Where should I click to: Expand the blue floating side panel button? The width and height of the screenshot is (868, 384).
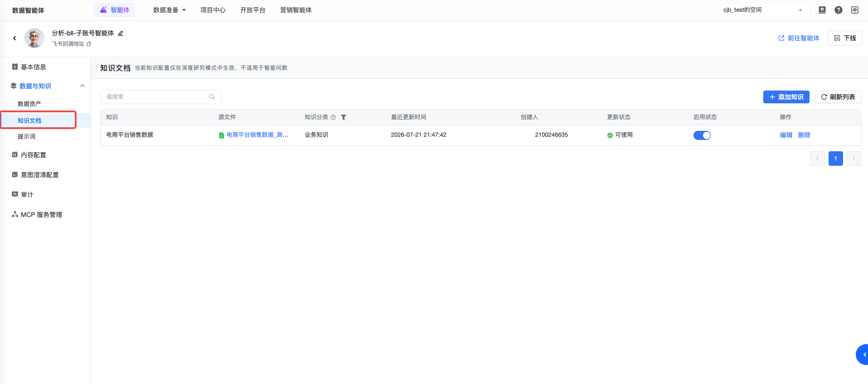coord(862,355)
